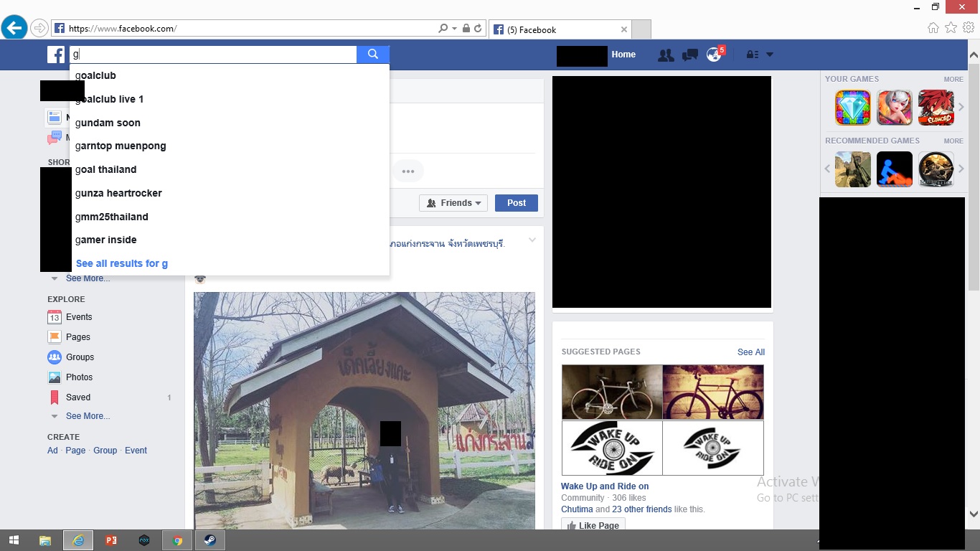This screenshot has width=980, height=551.
Task: Open the browser settings gear icon
Action: point(969,28)
